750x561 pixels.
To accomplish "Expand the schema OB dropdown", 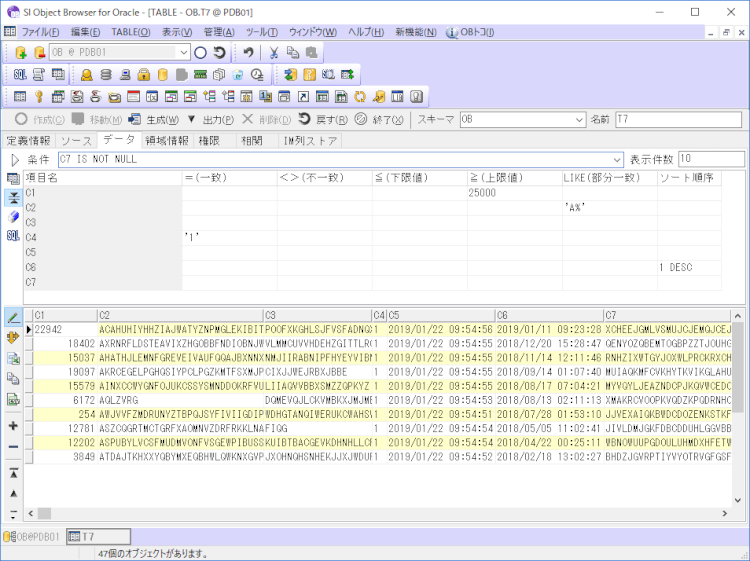I will 578,120.
